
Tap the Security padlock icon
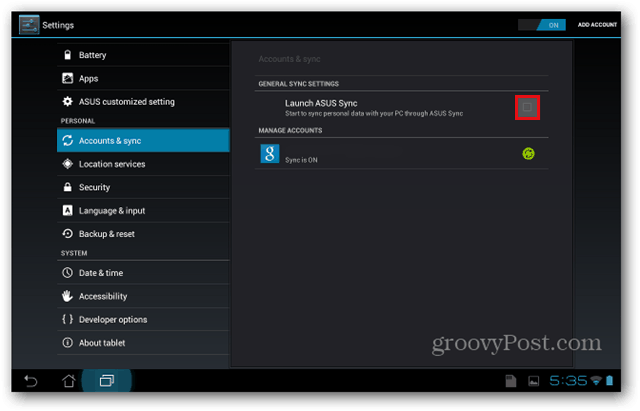pyautogui.click(x=68, y=187)
